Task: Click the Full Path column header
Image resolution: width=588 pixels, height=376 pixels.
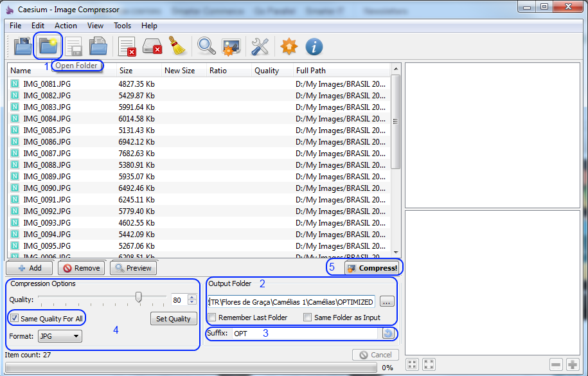Action: click(x=341, y=71)
